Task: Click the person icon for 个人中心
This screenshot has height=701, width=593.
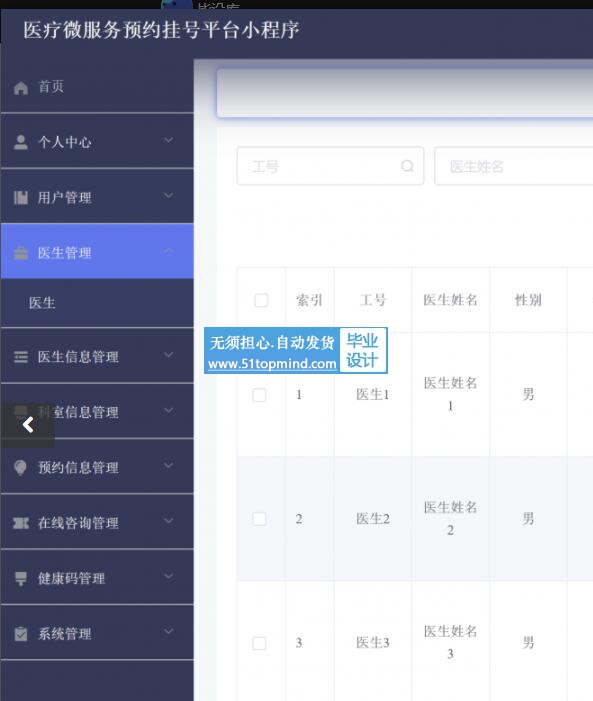Action: pyautogui.click(x=21, y=142)
